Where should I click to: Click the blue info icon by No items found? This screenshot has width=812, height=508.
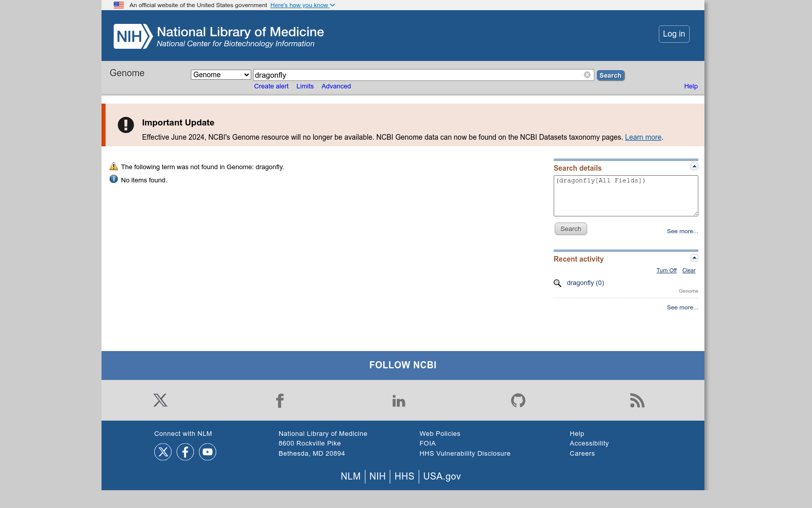click(114, 179)
